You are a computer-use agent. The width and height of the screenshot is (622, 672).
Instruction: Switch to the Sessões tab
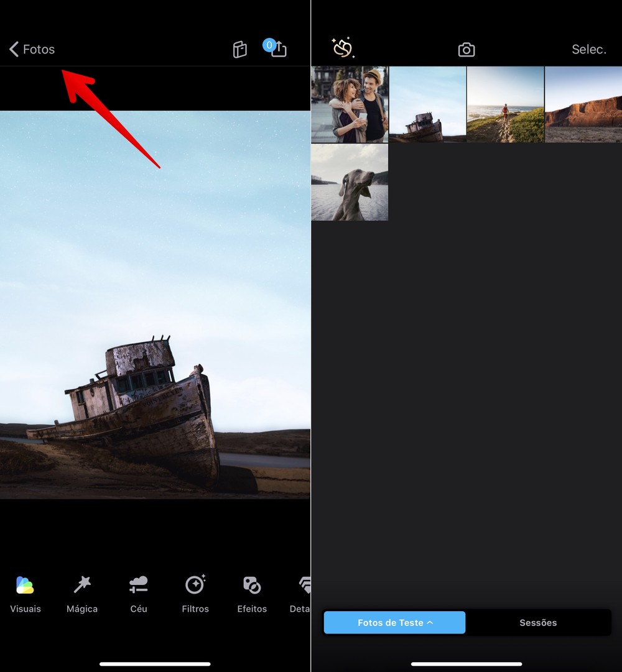(x=538, y=622)
